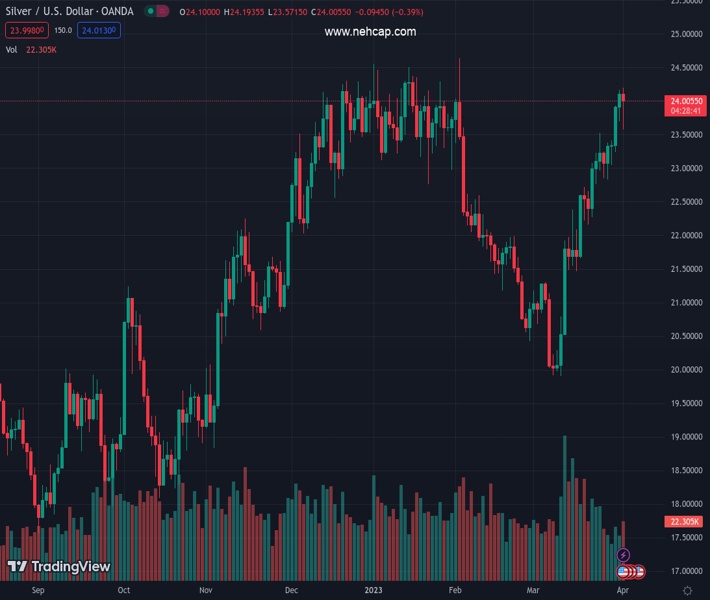710x600 pixels.
Task: Click the www.nehcap.com watermark link
Action: click(370, 32)
